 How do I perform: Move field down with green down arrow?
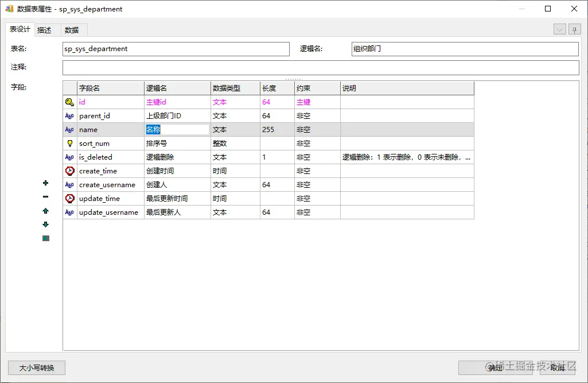(x=46, y=225)
